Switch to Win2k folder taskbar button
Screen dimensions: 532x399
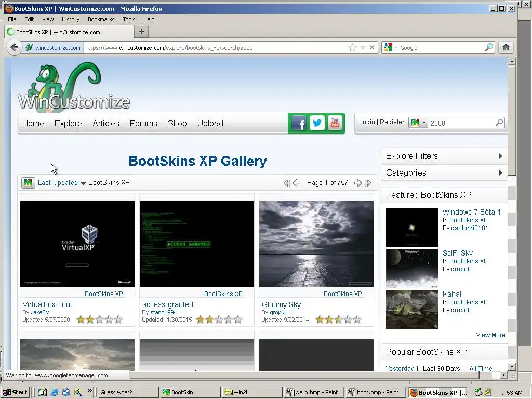tap(252, 392)
